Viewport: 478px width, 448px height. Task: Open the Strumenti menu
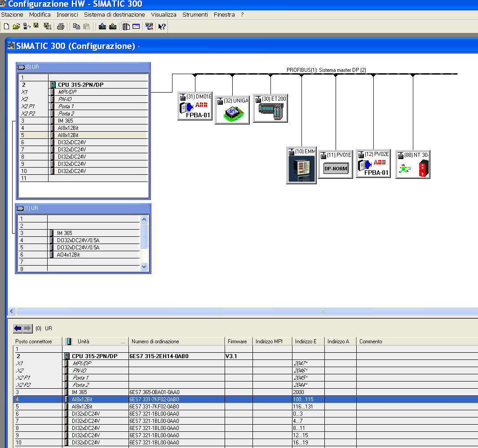[195, 15]
